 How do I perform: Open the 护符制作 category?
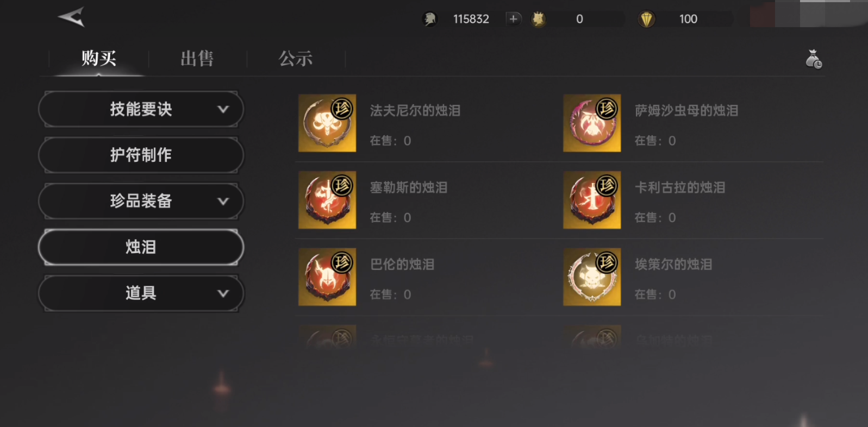pyautogui.click(x=141, y=155)
